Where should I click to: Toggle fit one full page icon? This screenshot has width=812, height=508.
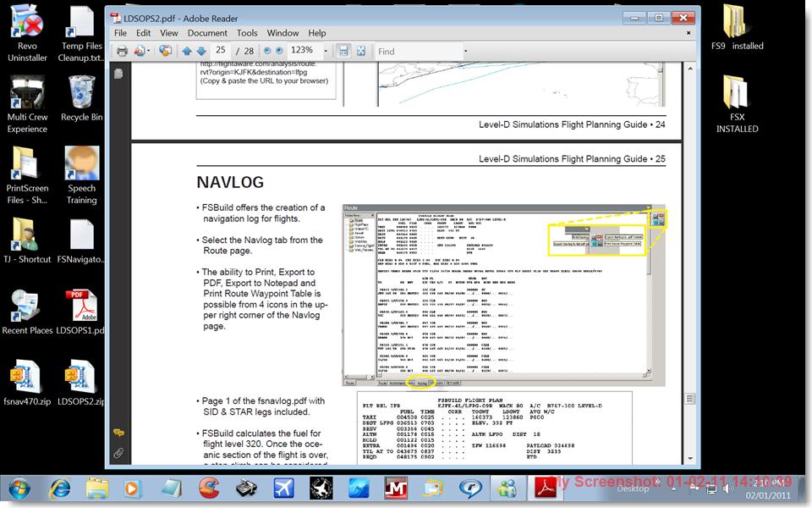coord(361,51)
